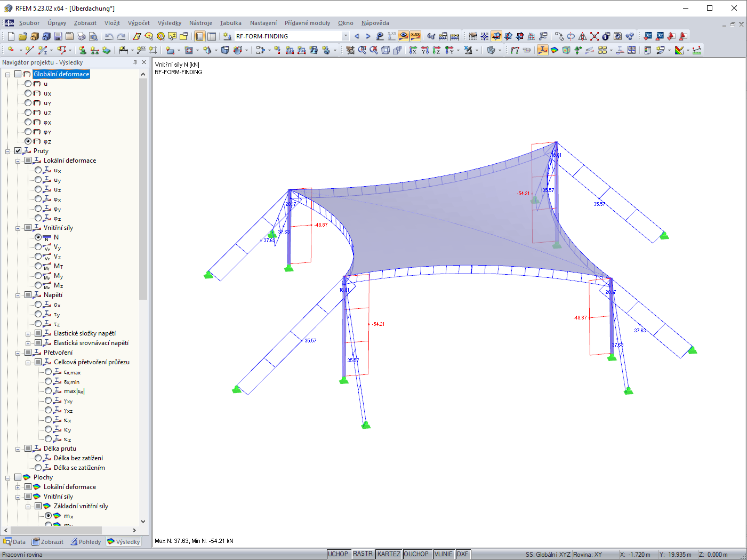Uncheck the Pruty checkbox
The height and width of the screenshot is (560, 747).
tap(18, 151)
